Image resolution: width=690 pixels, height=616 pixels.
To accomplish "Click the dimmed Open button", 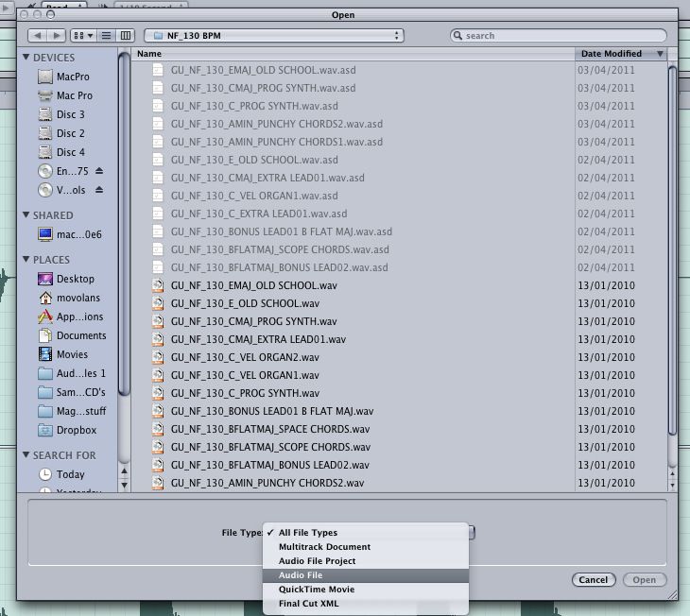I will point(645,580).
